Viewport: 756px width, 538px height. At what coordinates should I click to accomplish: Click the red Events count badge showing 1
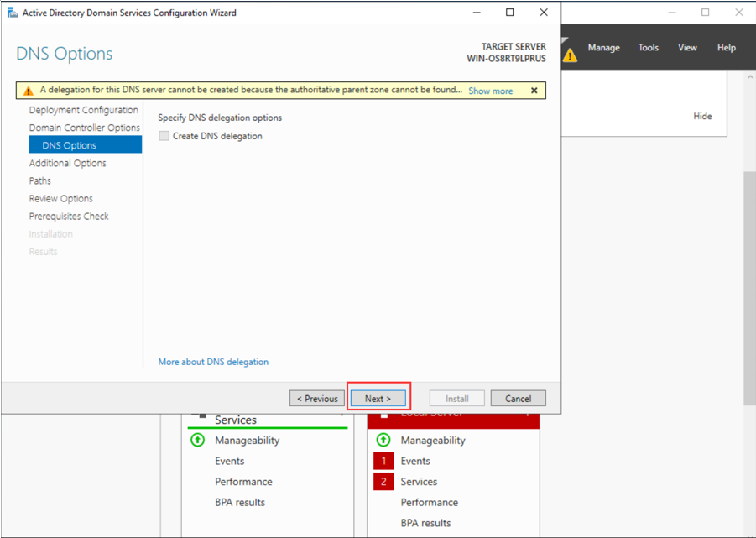pyautogui.click(x=383, y=461)
